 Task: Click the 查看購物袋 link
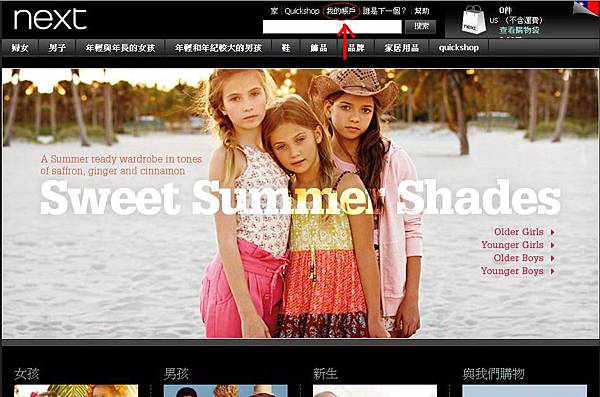519,30
